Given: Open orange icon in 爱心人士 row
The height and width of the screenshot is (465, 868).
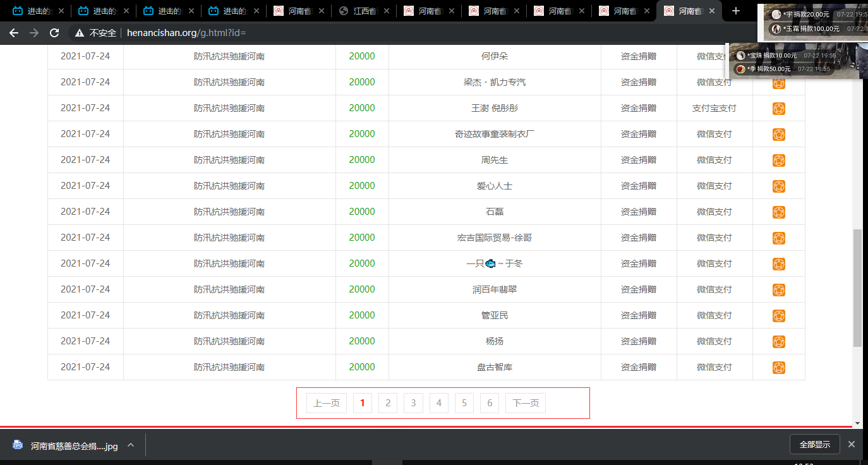Looking at the screenshot, I should click(779, 186).
